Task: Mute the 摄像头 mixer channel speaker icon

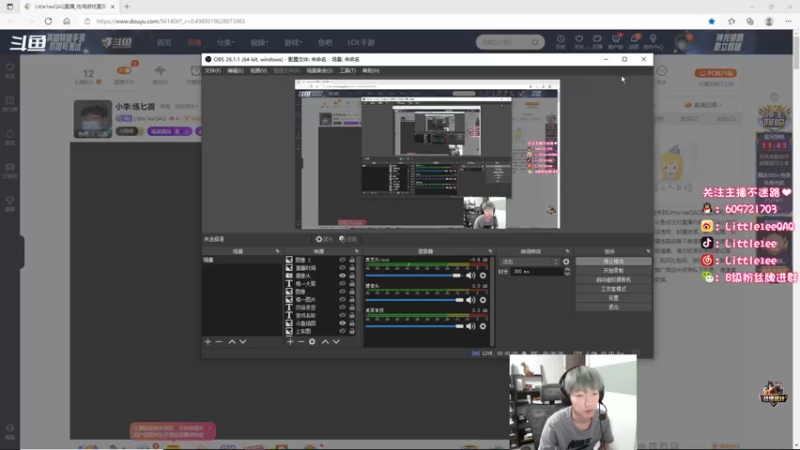Action: [470, 300]
